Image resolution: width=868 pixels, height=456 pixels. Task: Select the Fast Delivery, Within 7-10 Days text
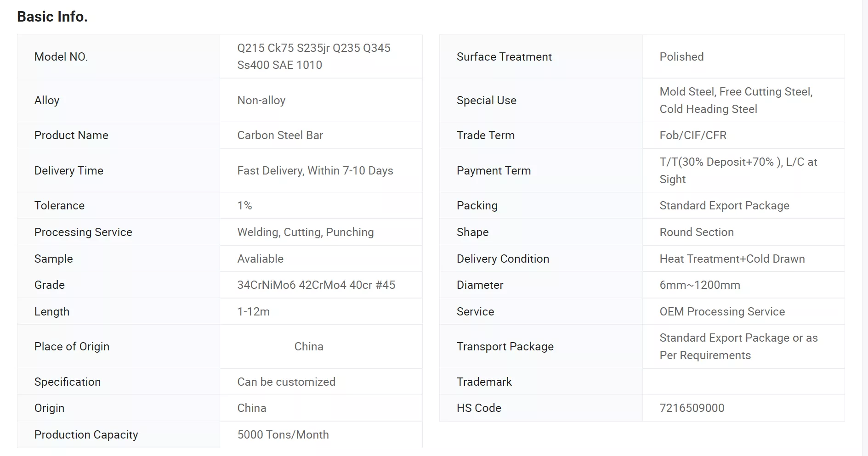point(315,170)
